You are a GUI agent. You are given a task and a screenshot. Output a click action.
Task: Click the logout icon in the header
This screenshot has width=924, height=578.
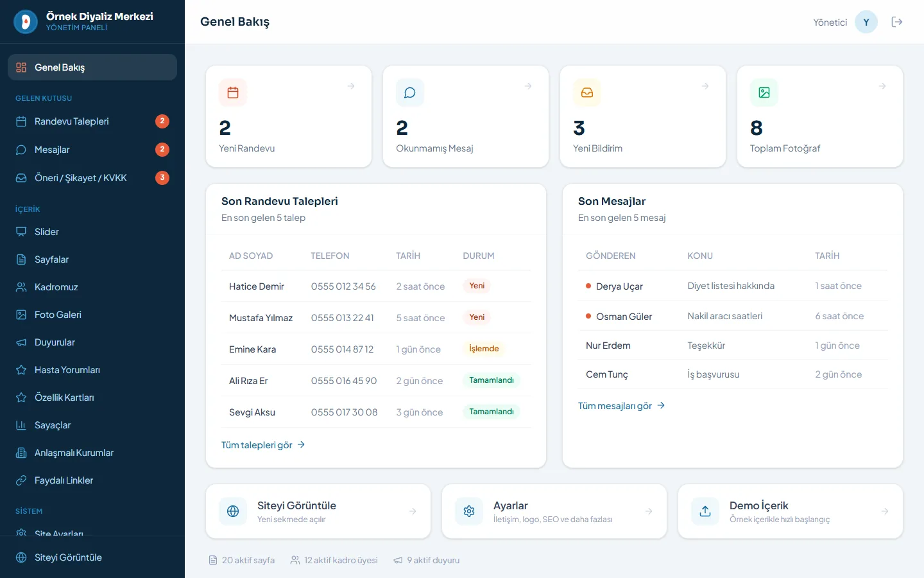pyautogui.click(x=897, y=22)
